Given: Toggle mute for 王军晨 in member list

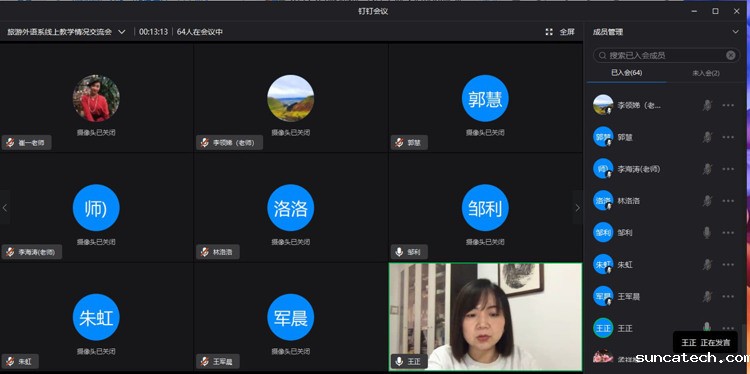Looking at the screenshot, I should (x=707, y=297).
